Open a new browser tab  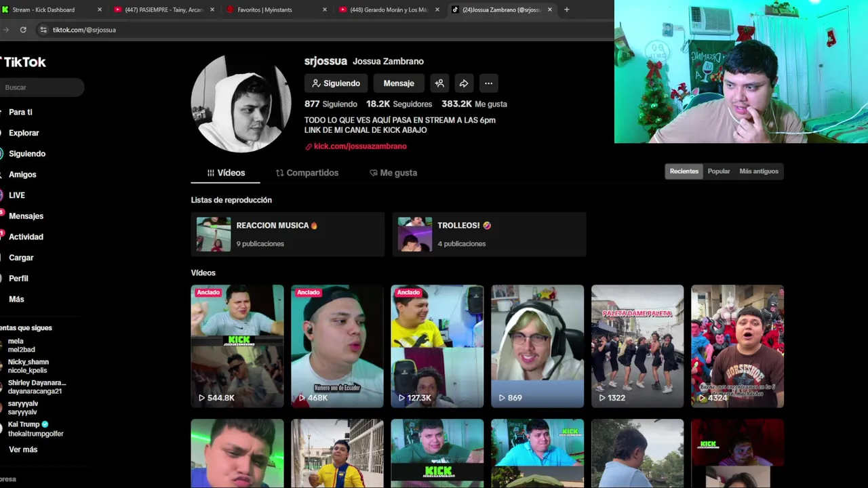click(566, 9)
